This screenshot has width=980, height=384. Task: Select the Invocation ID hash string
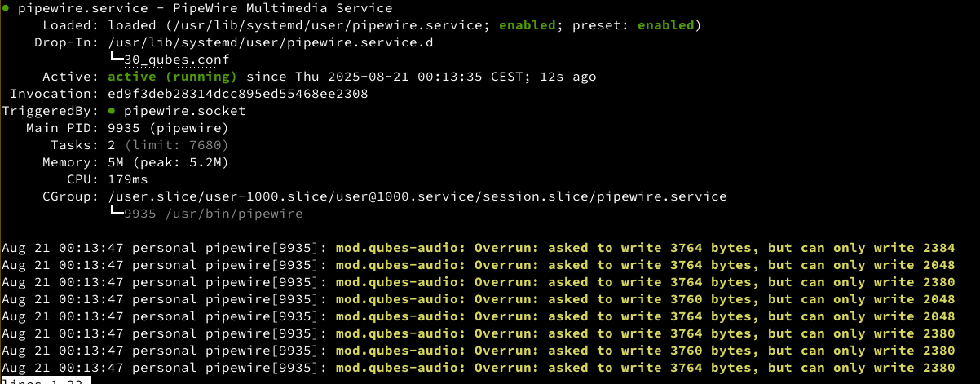click(x=237, y=94)
